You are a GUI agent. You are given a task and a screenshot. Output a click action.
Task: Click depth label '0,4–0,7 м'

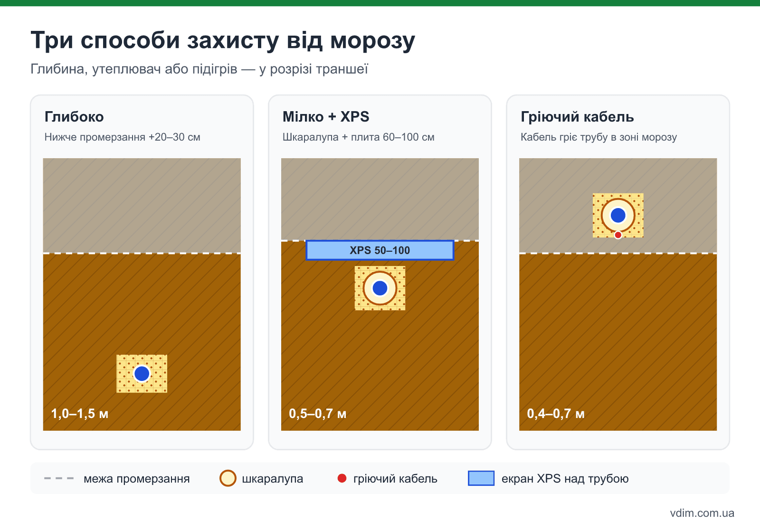tap(556, 414)
